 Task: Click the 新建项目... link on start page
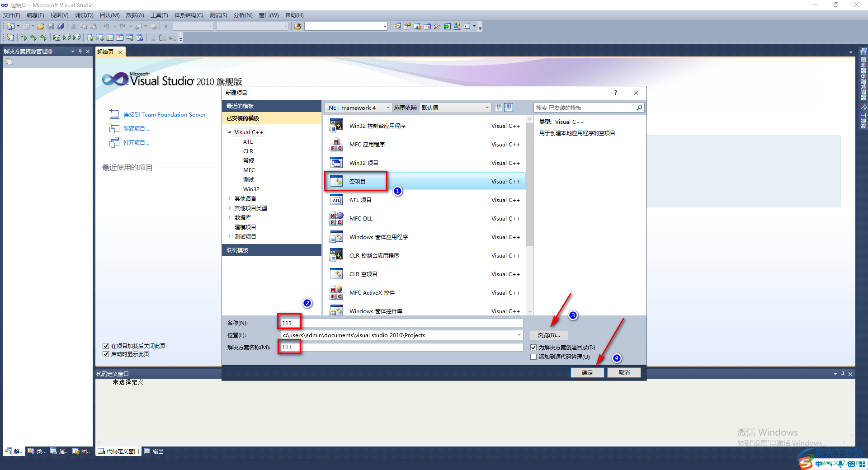(x=136, y=129)
